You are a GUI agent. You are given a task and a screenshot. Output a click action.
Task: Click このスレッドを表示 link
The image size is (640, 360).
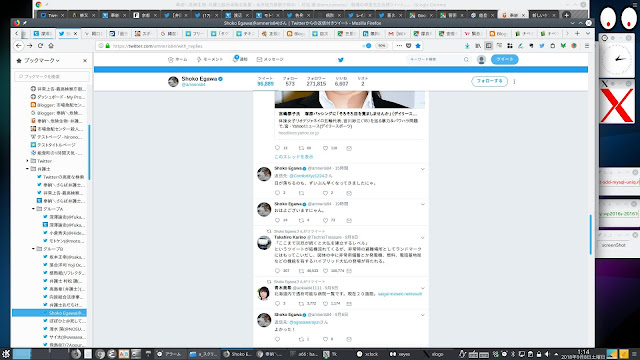click(294, 157)
